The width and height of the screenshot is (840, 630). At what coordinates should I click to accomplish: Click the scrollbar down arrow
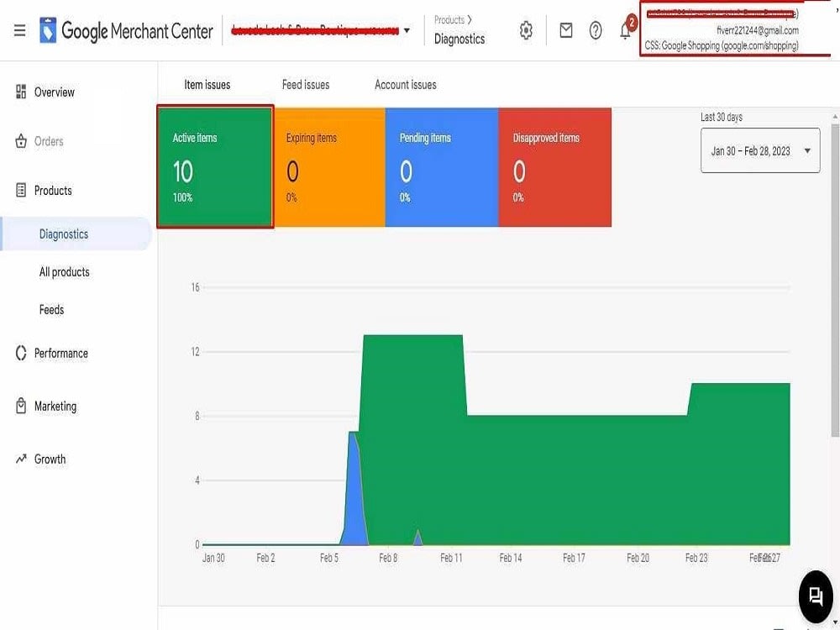(835, 622)
